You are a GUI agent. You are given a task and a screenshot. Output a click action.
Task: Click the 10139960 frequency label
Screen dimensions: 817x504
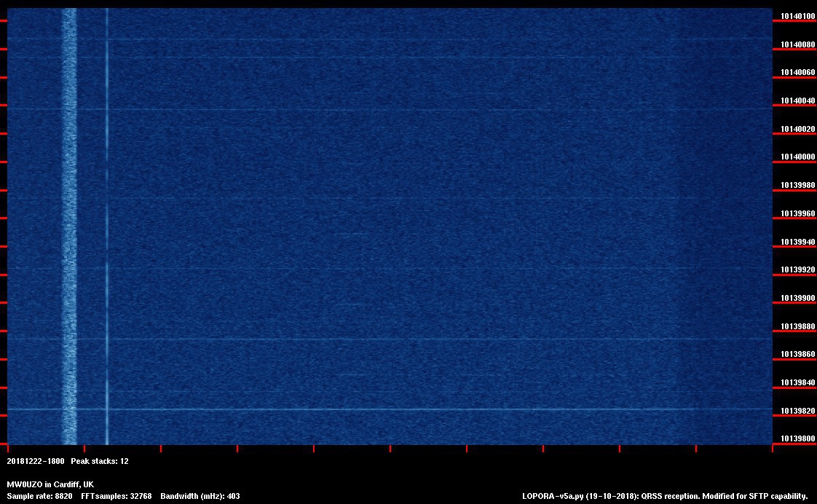point(797,213)
